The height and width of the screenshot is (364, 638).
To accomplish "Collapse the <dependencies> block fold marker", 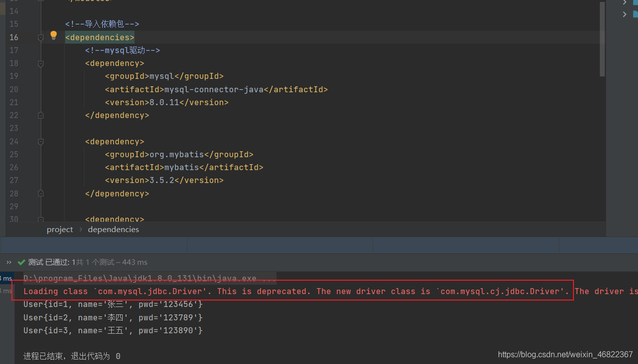I will click(41, 38).
